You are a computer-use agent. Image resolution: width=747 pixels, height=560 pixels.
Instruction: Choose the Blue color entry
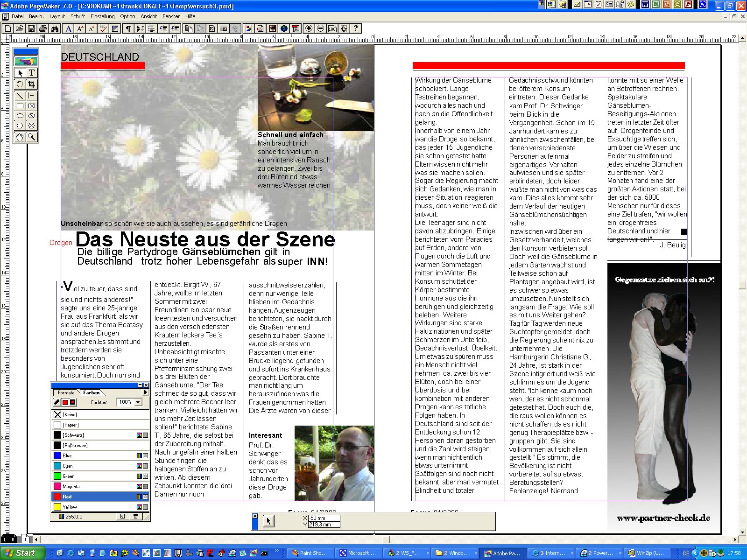(100, 455)
